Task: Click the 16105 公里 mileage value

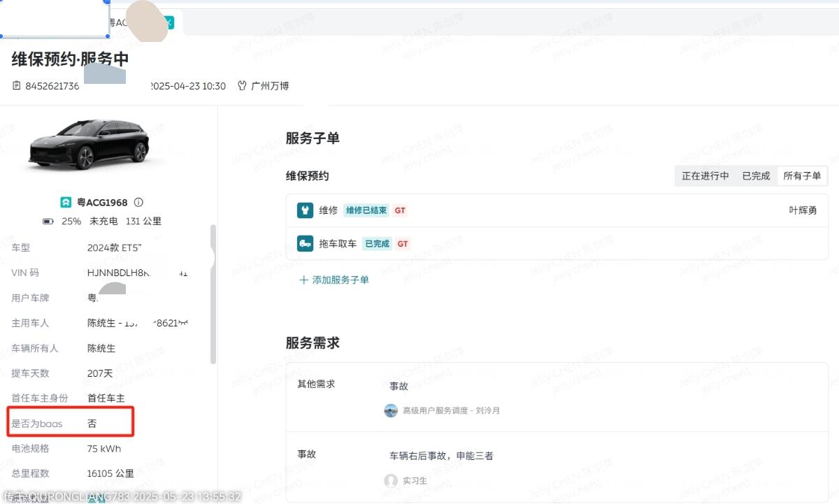Action: [x=110, y=473]
